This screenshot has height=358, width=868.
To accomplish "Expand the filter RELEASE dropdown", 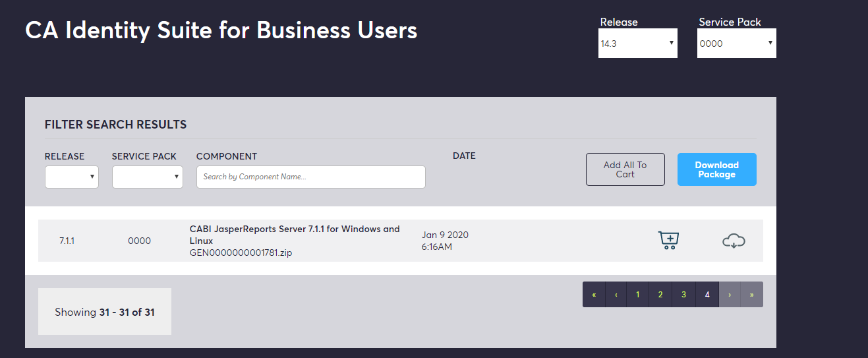I will tap(72, 177).
